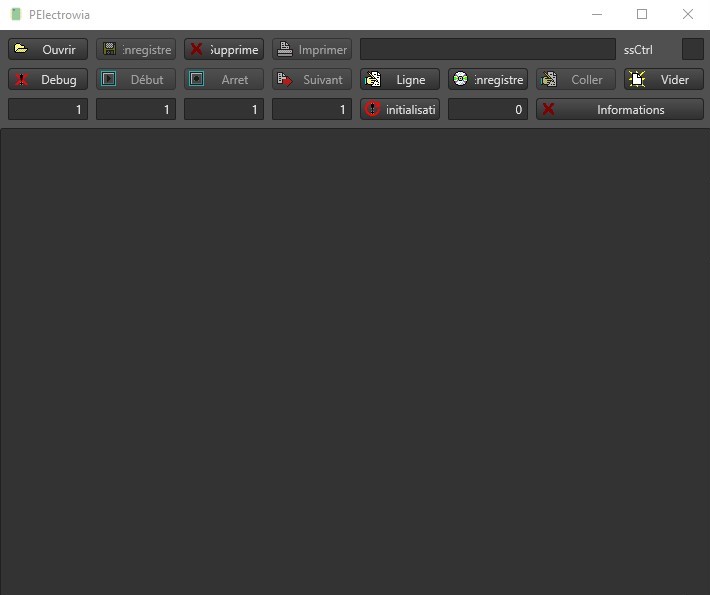Paste using the Coller button

[x=576, y=79]
